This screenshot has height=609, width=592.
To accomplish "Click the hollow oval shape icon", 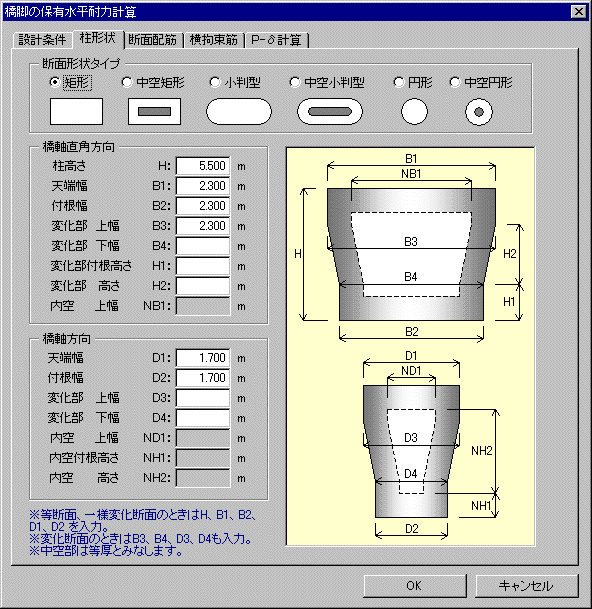I will [x=330, y=111].
